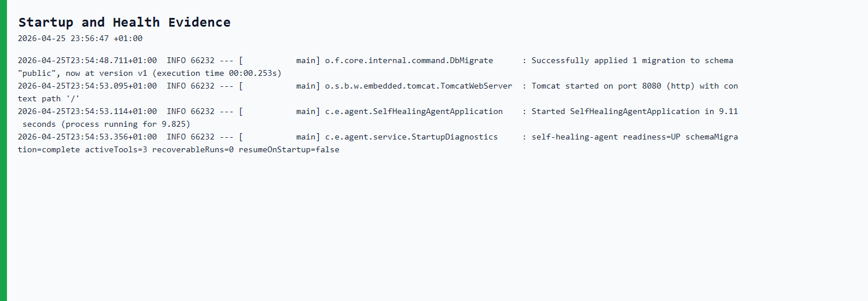Click the DbMigrate log line timestamp 23:54:48.711
Image resolution: width=868 pixels, height=301 pixels.
(x=87, y=61)
